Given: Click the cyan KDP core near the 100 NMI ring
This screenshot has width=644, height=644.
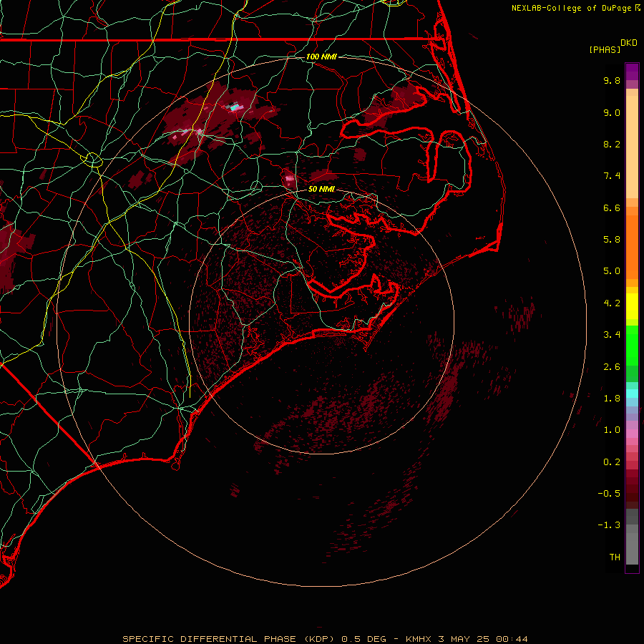Looking at the screenshot, I should (x=235, y=107).
